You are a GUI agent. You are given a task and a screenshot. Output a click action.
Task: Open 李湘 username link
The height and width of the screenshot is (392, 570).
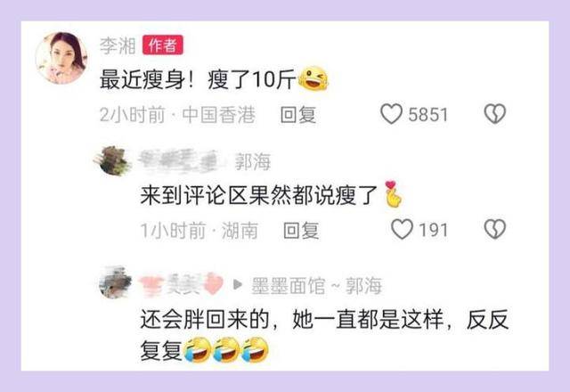pyautogui.click(x=118, y=45)
